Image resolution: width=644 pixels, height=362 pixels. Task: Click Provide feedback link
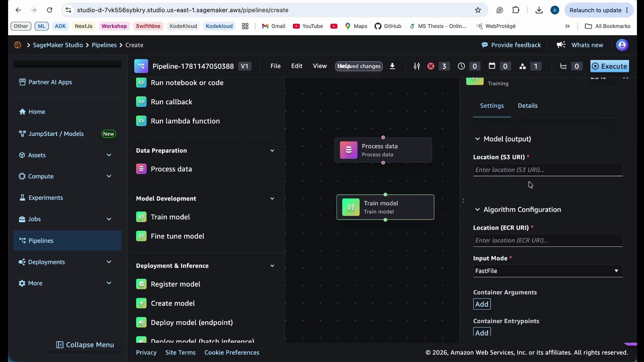pos(511,45)
